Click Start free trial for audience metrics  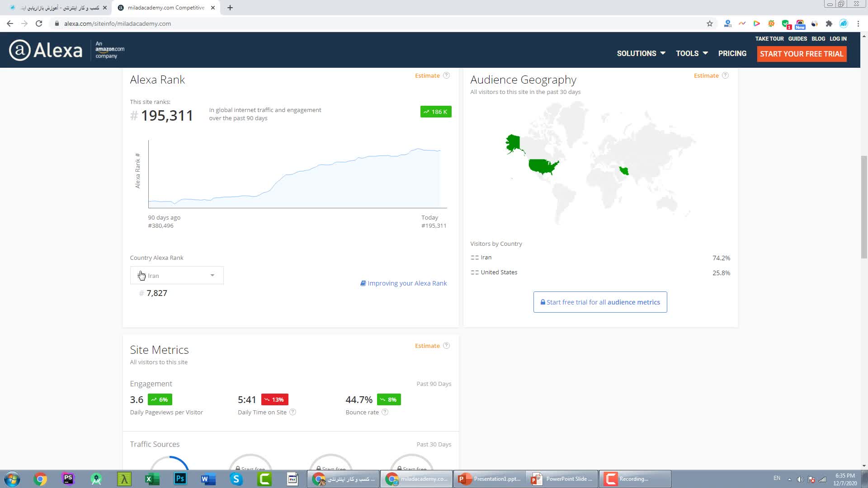coord(600,302)
